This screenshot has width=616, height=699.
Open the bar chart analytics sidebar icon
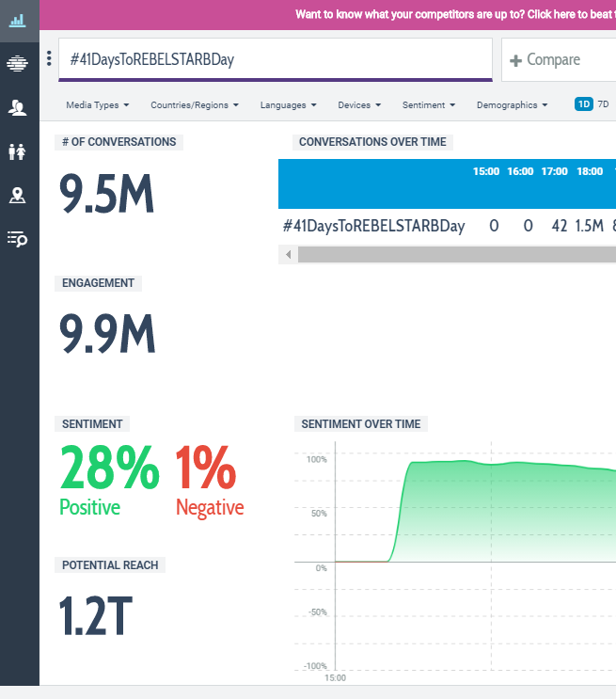pyautogui.click(x=17, y=21)
